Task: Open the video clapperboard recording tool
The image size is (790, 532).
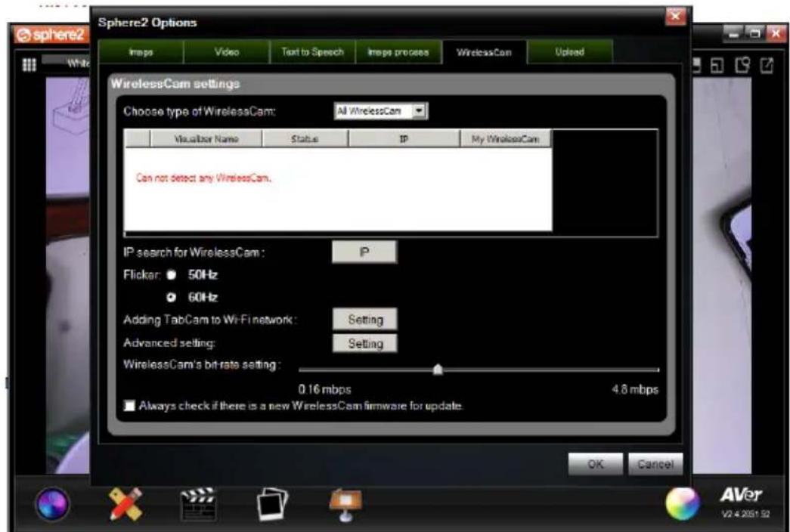Action: click(x=199, y=504)
